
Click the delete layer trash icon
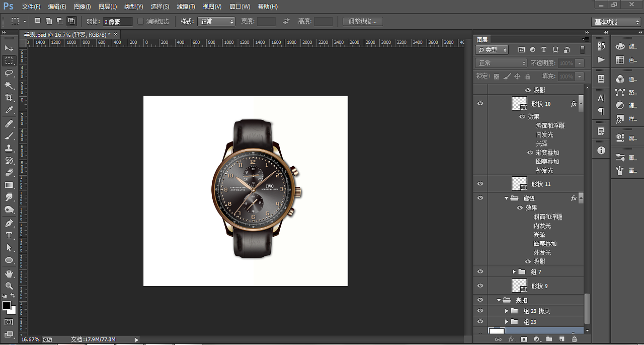pos(574,339)
